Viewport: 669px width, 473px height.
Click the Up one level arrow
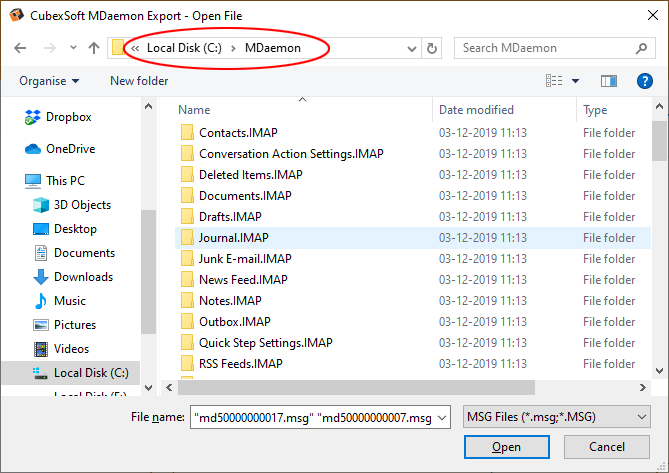click(x=93, y=48)
